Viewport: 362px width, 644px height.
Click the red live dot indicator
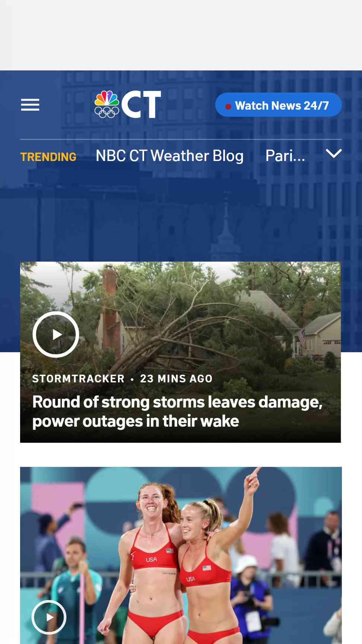(228, 106)
